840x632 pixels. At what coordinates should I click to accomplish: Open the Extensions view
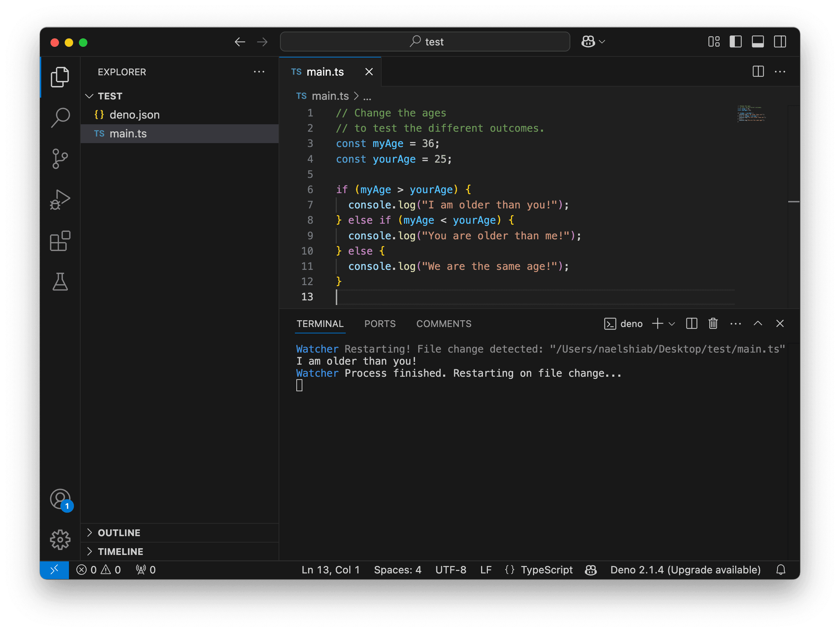(x=60, y=241)
